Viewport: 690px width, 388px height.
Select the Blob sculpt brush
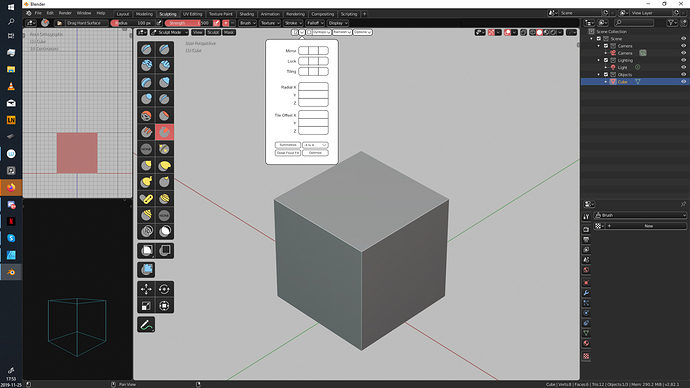click(x=146, y=99)
